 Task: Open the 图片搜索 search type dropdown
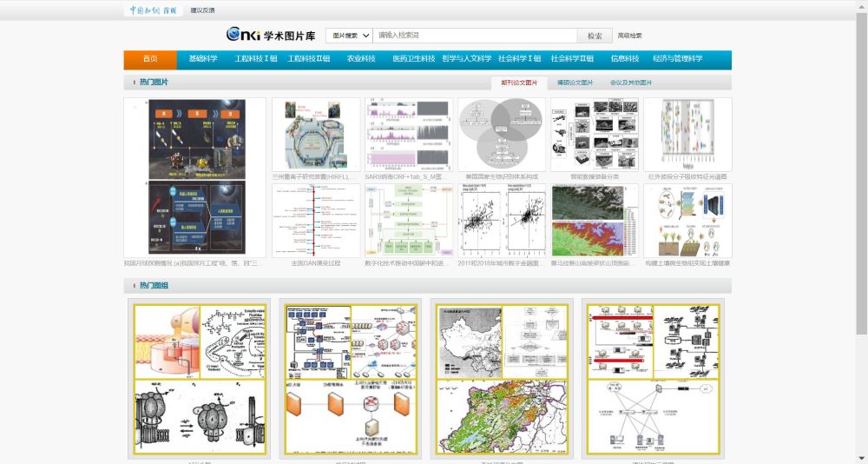350,36
